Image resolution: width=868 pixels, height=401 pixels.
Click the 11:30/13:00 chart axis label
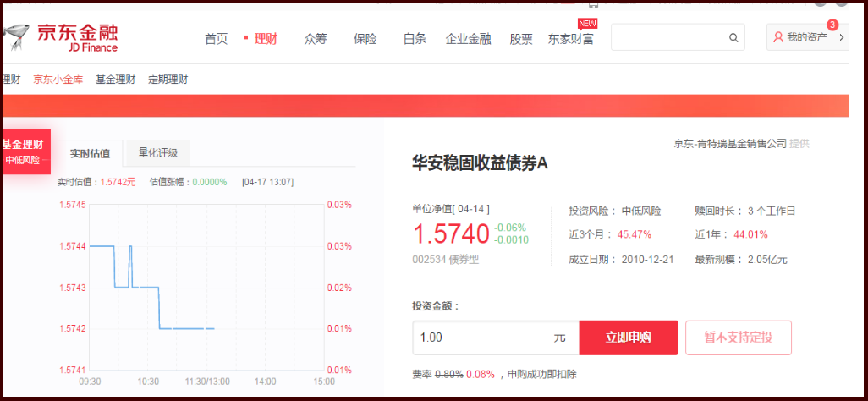click(x=206, y=382)
